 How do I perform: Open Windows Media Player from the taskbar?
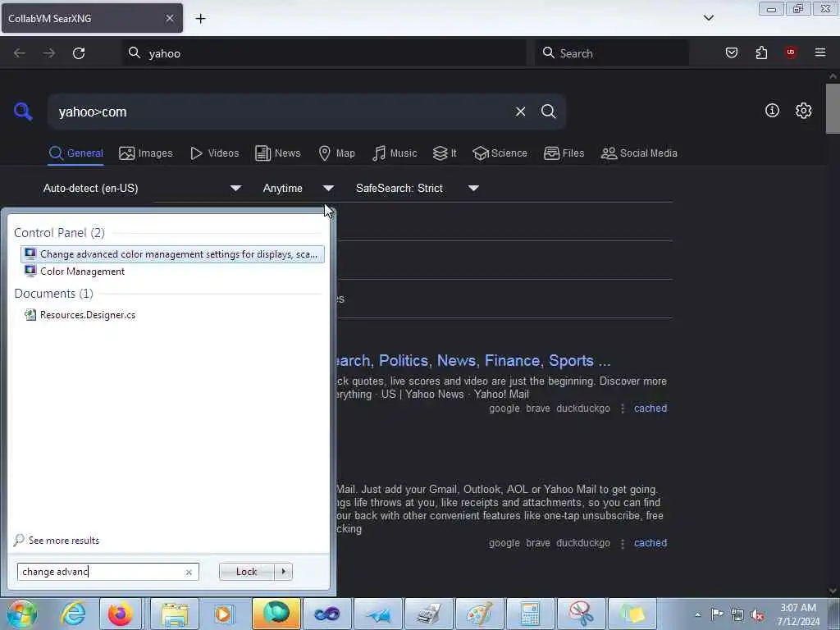(225, 614)
